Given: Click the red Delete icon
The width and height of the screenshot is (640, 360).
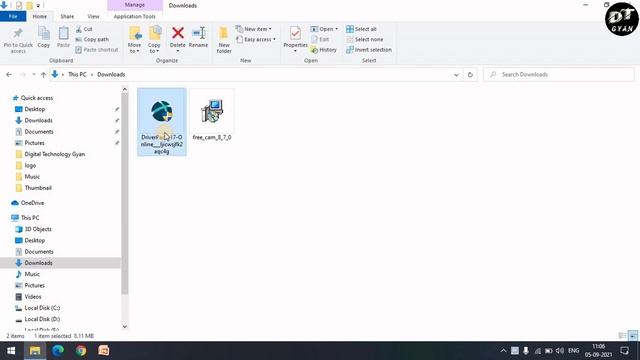Looking at the screenshot, I should [178, 33].
